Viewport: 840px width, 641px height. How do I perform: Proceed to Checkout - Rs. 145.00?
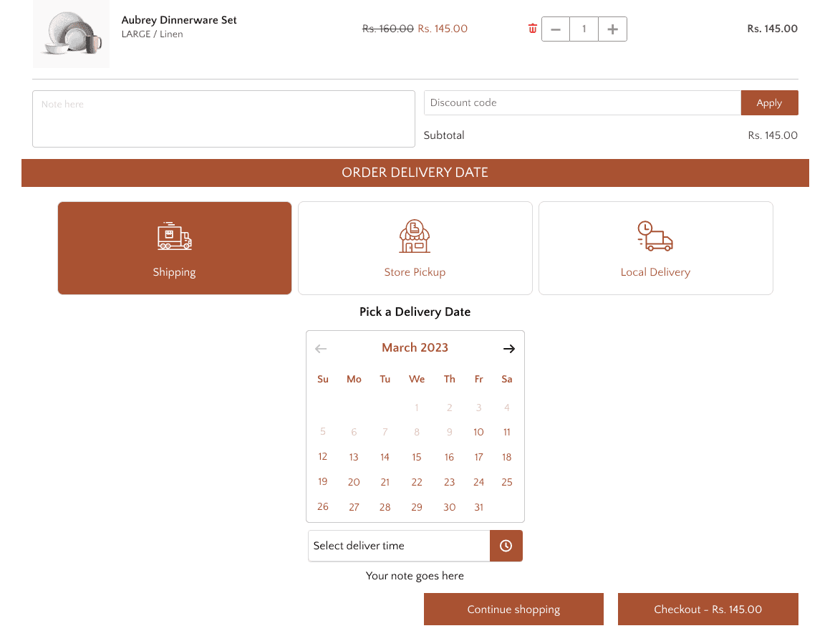708,609
